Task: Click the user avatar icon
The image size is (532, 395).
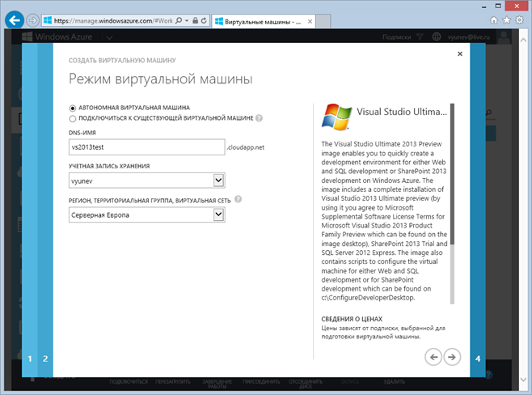Action: coord(505,37)
